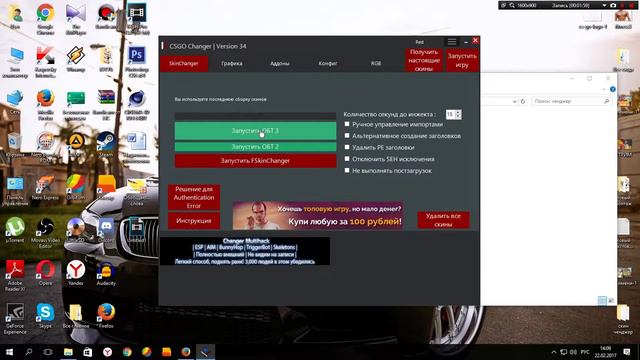Collapse the Explorer ribbon chevron
The width and height of the screenshot is (640, 360).
[604, 89]
